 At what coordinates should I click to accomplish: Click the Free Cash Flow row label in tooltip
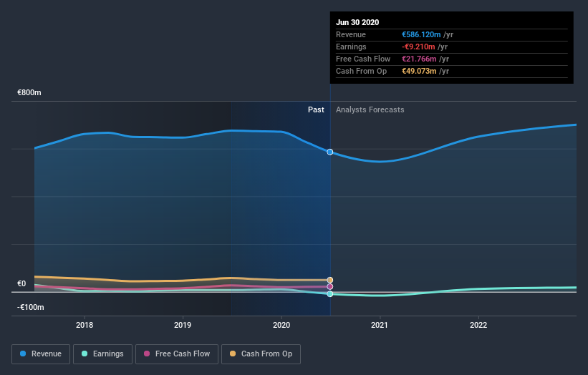point(363,59)
